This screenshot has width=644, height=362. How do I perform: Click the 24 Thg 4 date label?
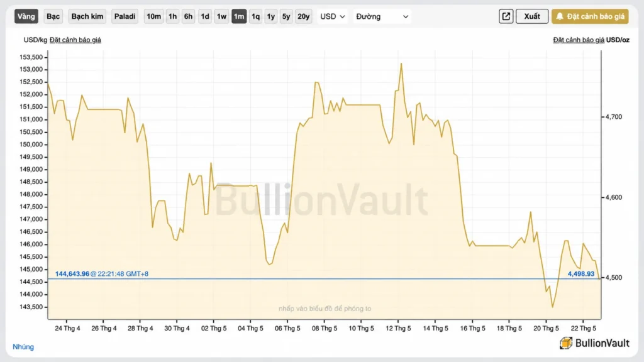pyautogui.click(x=67, y=328)
